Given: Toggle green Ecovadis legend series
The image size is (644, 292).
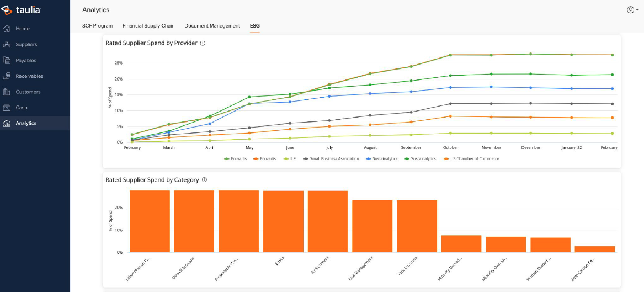Looking at the screenshot, I should tap(235, 158).
